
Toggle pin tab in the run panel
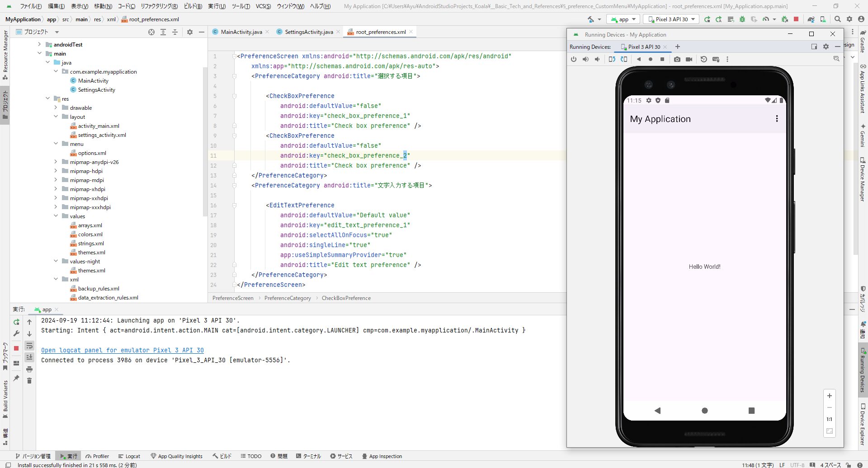(16, 378)
